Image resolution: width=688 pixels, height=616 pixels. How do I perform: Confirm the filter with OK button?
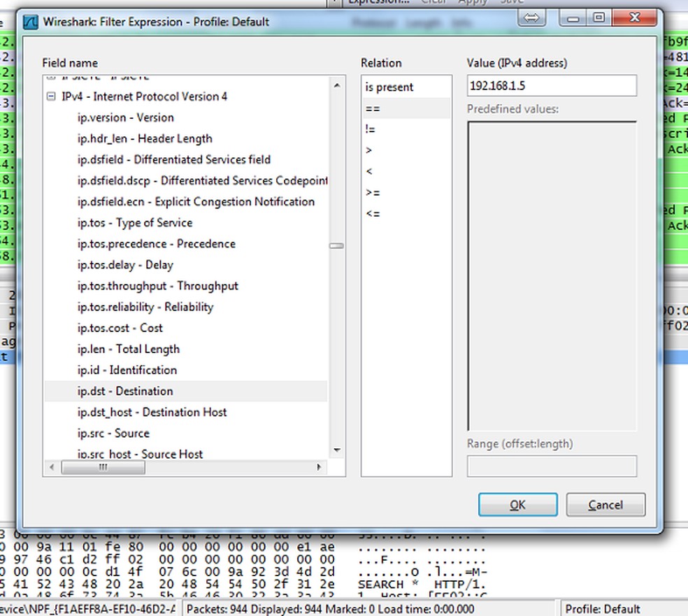click(518, 505)
